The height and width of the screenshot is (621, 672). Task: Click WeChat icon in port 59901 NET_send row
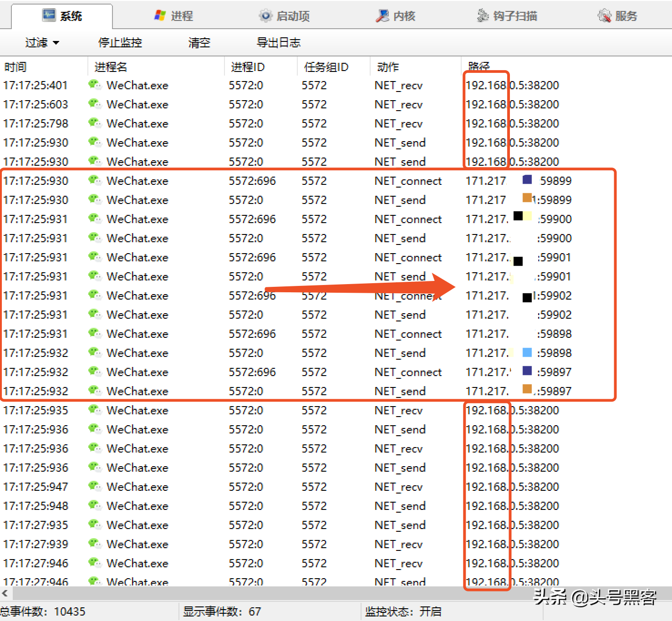(95, 276)
